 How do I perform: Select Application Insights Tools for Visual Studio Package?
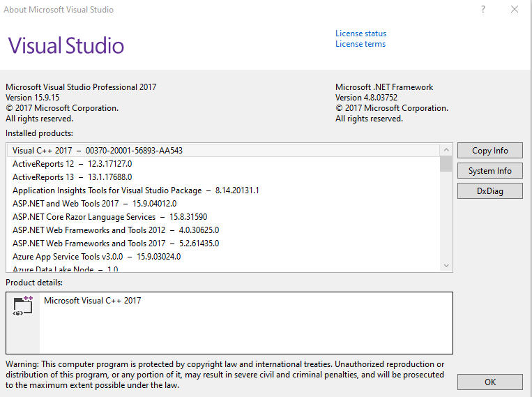click(x=223, y=190)
